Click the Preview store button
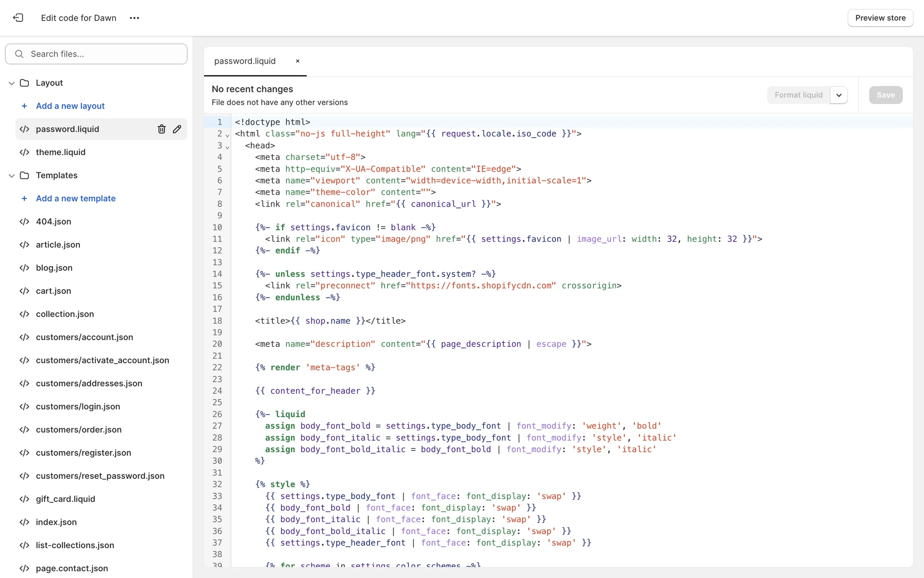The width and height of the screenshot is (924, 578). click(x=880, y=18)
